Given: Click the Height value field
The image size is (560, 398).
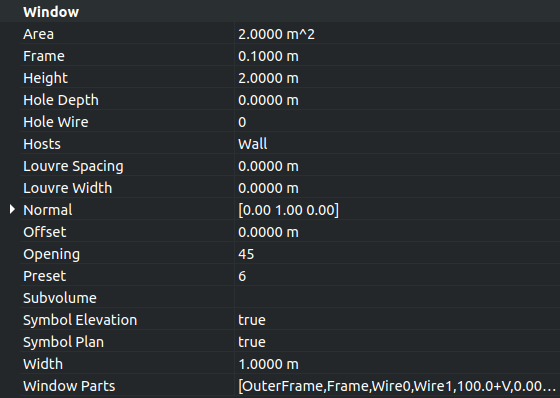Looking at the screenshot, I should (397, 78).
